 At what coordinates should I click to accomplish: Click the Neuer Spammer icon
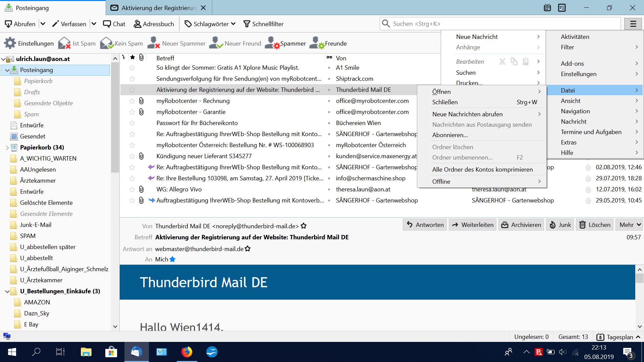click(x=153, y=44)
